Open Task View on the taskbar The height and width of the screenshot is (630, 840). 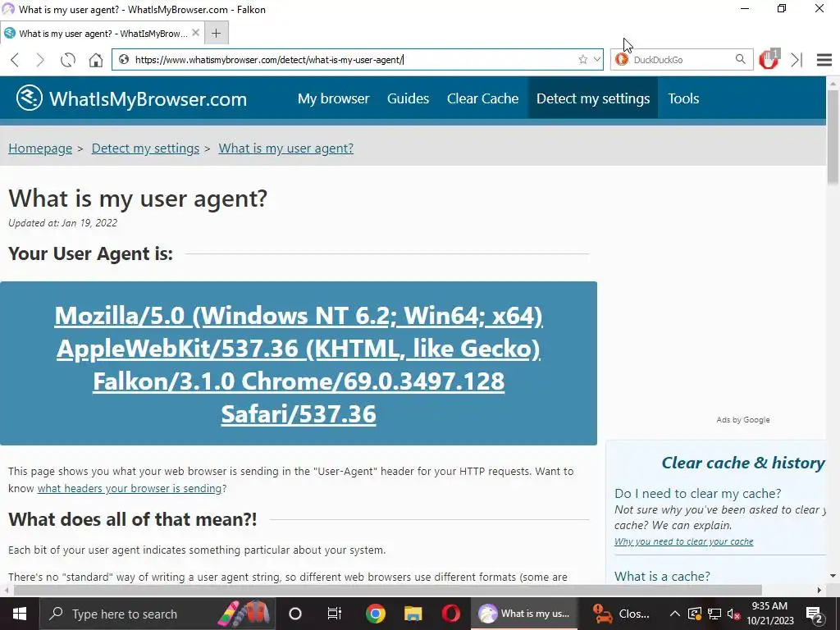pos(335,614)
